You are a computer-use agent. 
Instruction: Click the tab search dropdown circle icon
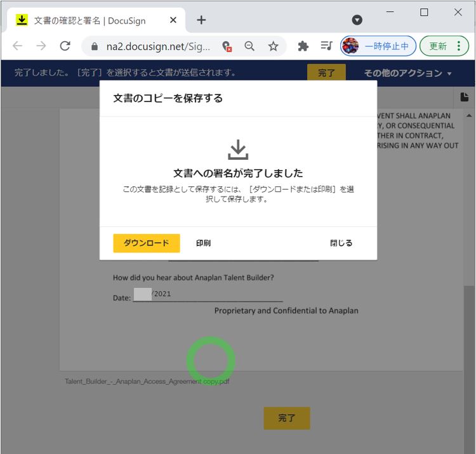click(x=357, y=20)
